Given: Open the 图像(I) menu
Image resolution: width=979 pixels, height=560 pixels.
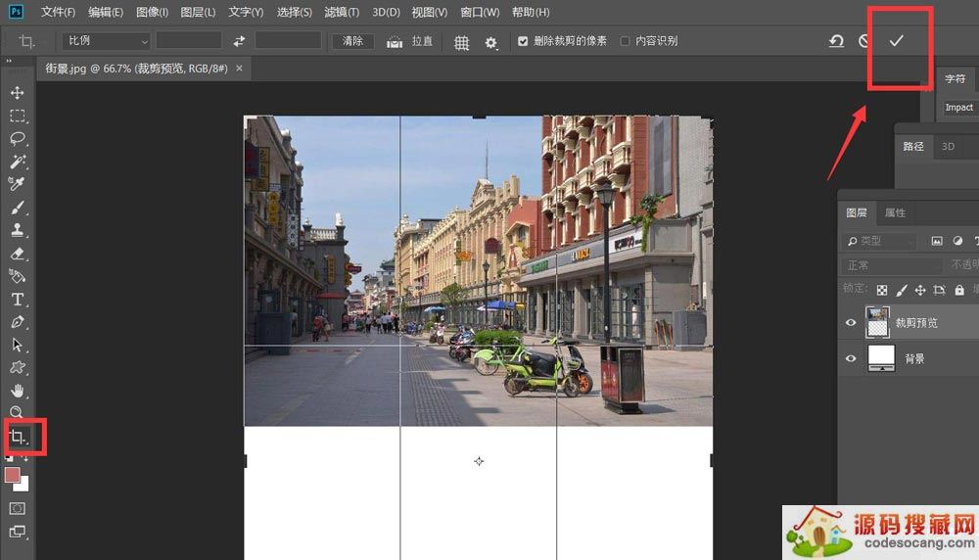Looking at the screenshot, I should [153, 12].
